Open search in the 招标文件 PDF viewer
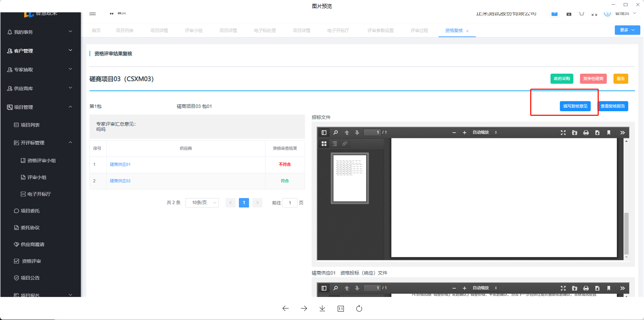Viewport: 644px width, 320px height. click(335, 132)
